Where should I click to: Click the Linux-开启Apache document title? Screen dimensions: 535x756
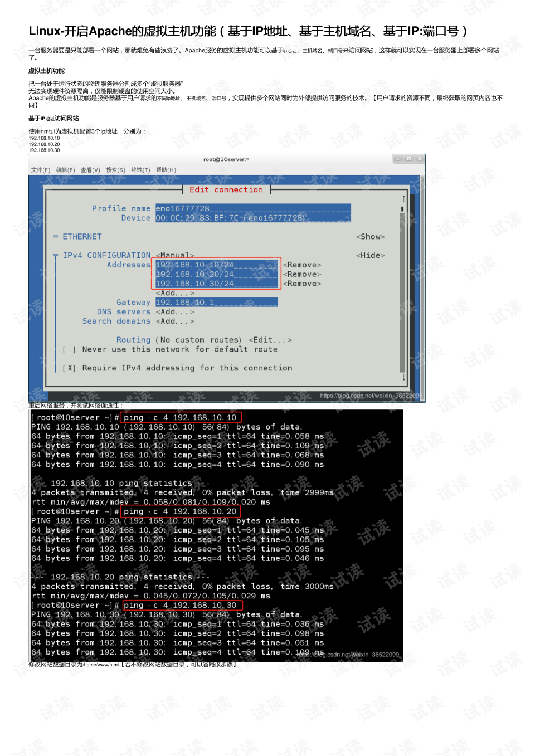(248, 31)
